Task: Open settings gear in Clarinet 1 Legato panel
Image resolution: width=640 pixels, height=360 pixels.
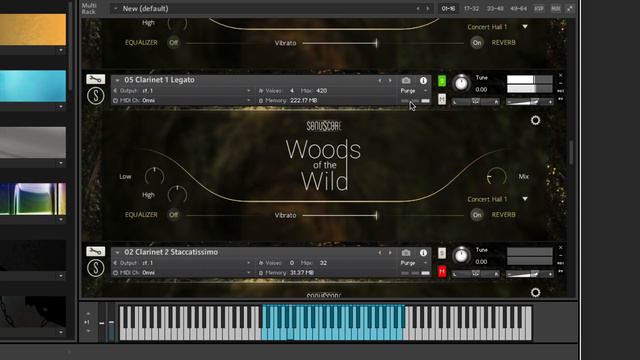Action: click(x=536, y=120)
